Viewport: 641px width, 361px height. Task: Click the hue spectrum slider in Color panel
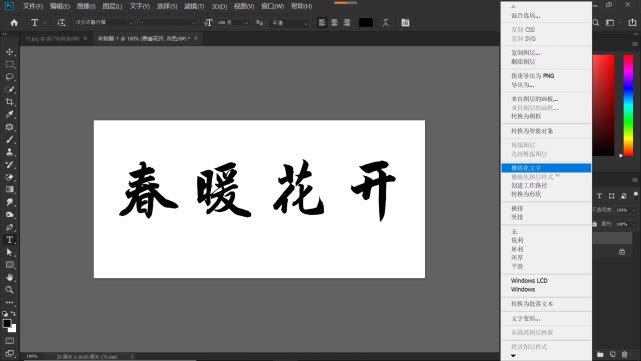(628, 105)
